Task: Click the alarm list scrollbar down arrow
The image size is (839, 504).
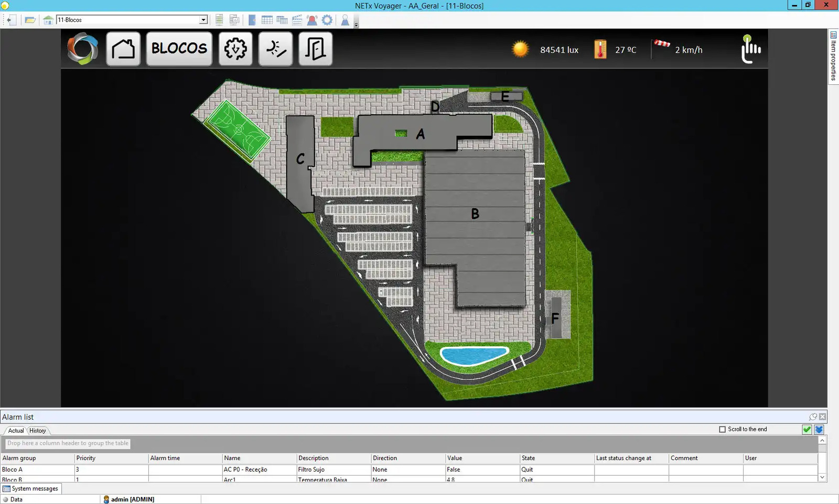Action: click(822, 477)
